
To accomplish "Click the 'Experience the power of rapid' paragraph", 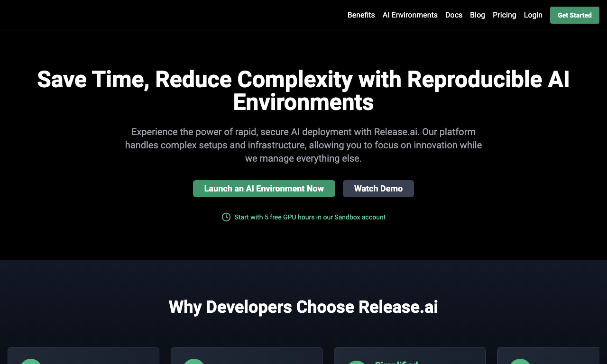I will click(303, 145).
